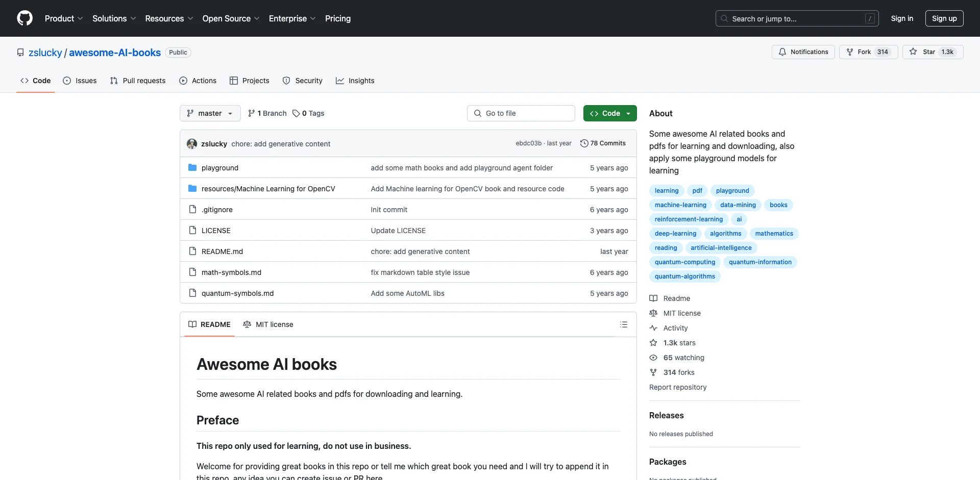
Task: Open the green Code dropdown
Action: pyautogui.click(x=610, y=113)
